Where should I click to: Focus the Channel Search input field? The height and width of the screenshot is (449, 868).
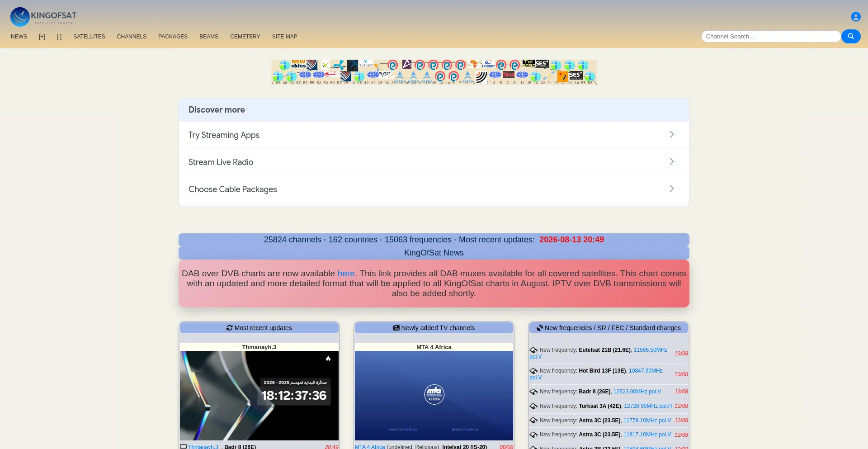[771, 37]
